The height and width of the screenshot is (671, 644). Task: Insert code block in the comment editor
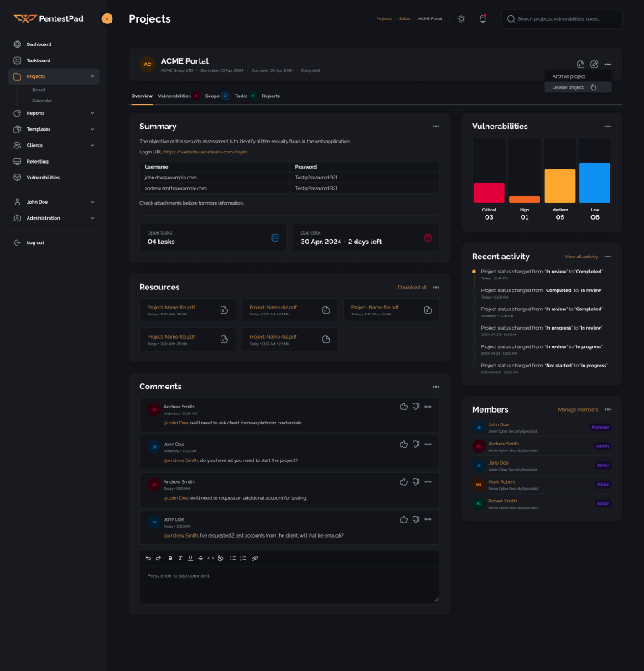coord(210,559)
